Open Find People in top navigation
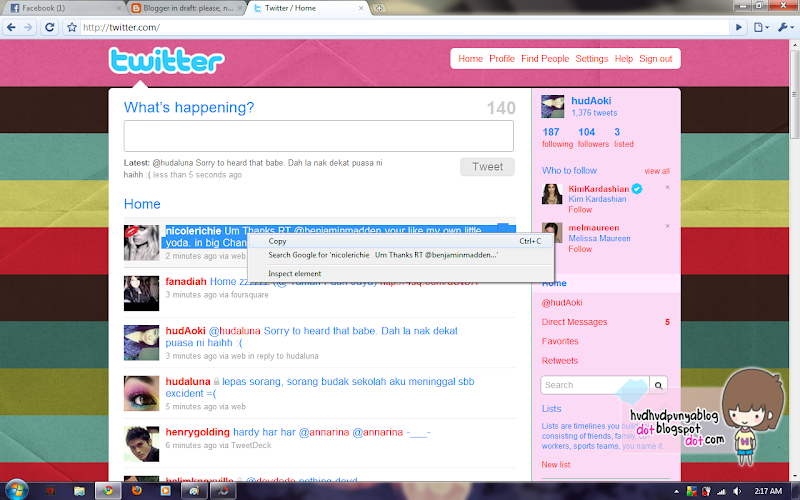800x500 pixels. coord(545,59)
